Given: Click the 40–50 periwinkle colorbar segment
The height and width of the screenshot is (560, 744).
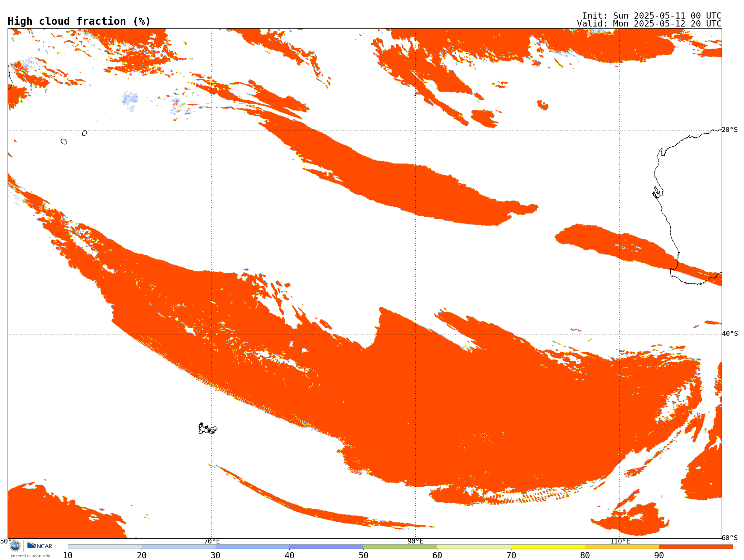Looking at the screenshot, I should (326, 547).
